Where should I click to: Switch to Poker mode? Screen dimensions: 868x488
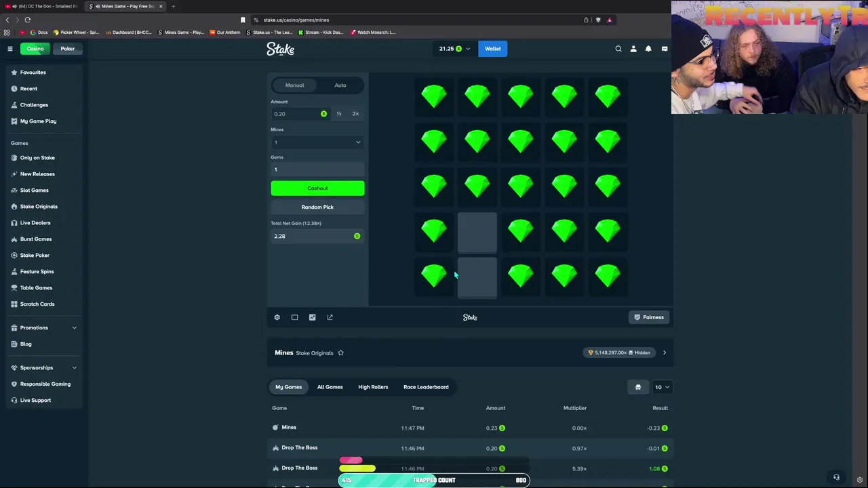pos(68,49)
